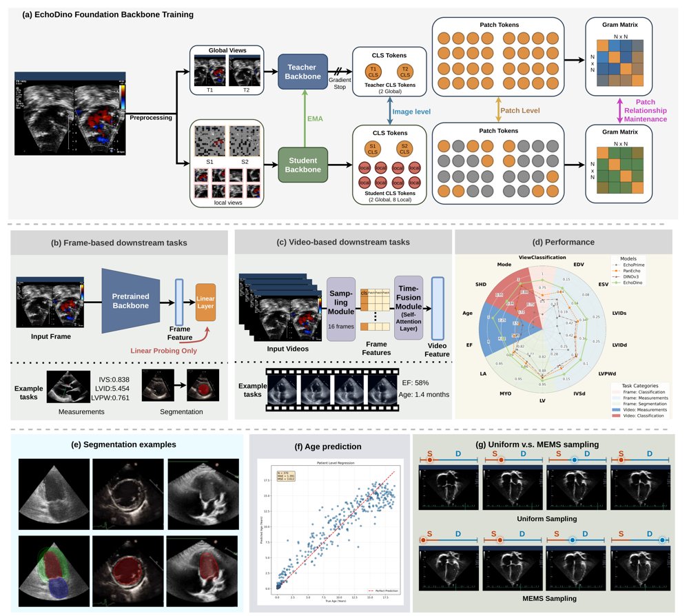The image size is (689, 616).
Task: Click the blue 'Video: Measurements' legend swatch
Action: pyautogui.click(x=616, y=410)
